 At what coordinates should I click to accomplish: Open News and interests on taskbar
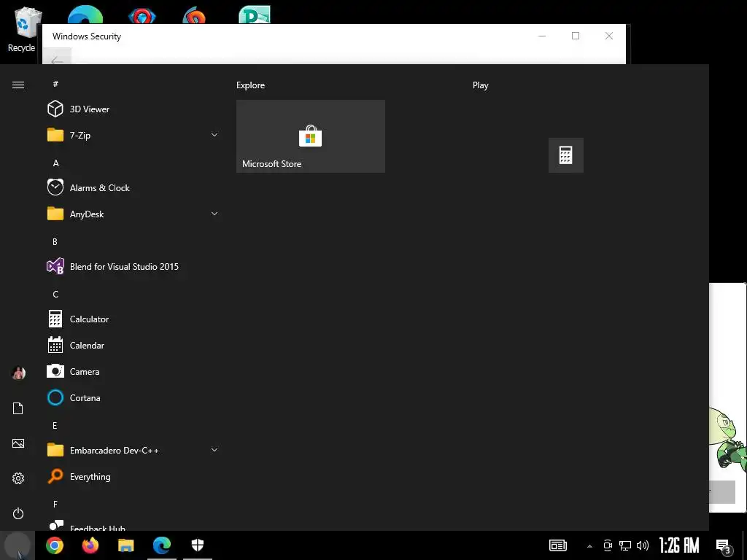tap(558, 545)
